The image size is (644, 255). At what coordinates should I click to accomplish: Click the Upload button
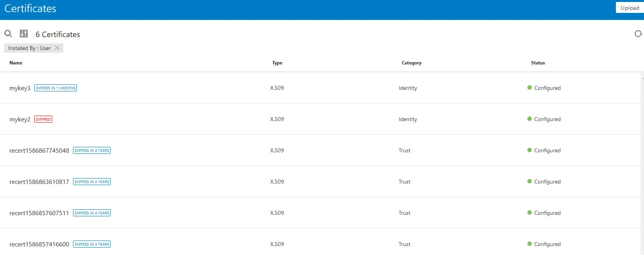(x=630, y=8)
